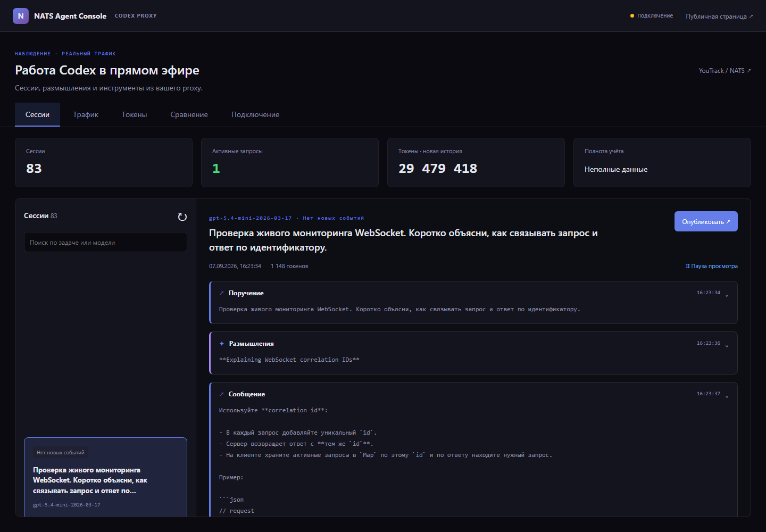Open the Токены tab
766x532 pixels.
[134, 114]
